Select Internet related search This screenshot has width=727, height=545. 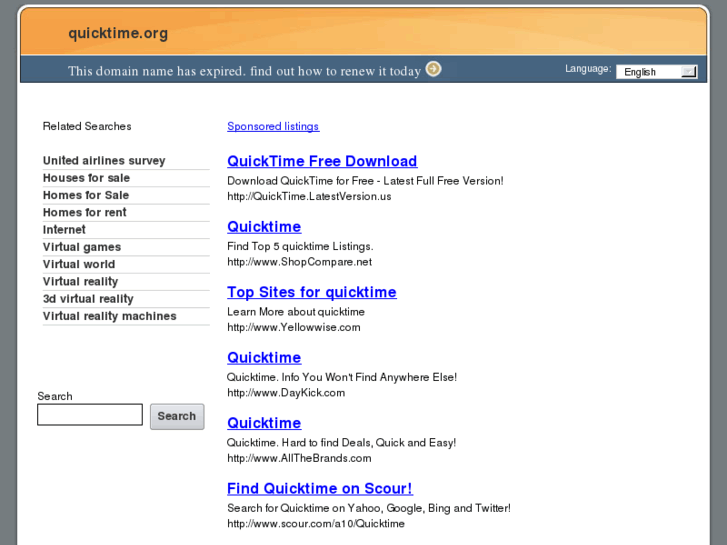[x=64, y=230]
